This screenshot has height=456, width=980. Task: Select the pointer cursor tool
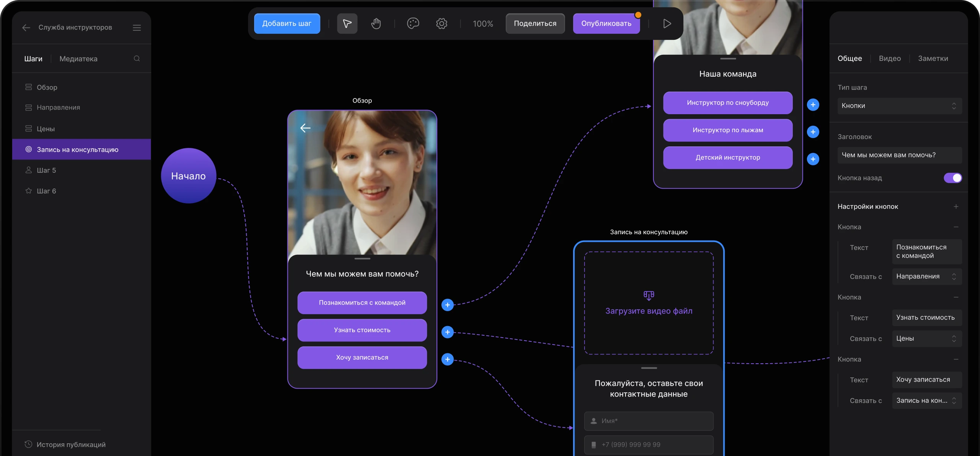click(347, 23)
